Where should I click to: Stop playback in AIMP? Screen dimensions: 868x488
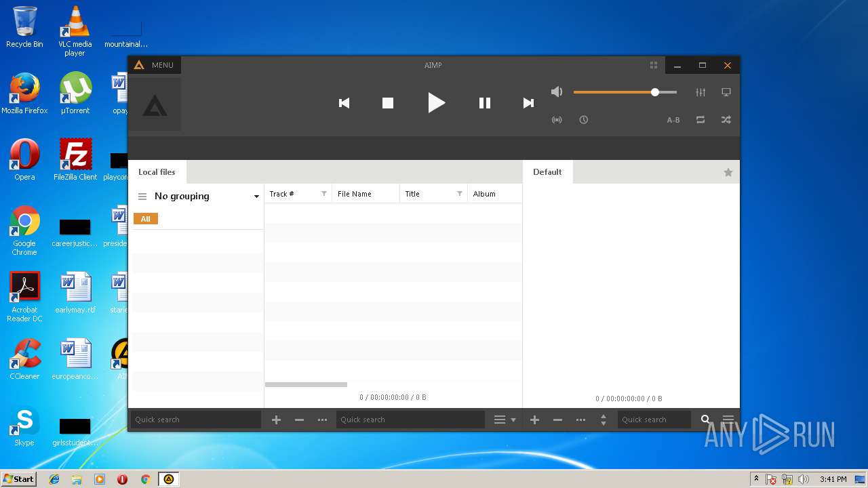388,103
